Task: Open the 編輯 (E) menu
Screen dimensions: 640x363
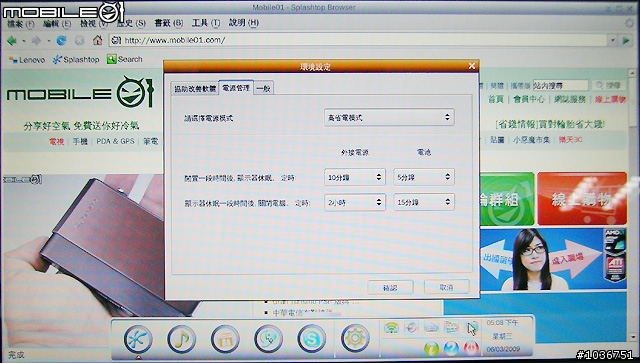Action: pos(57,24)
